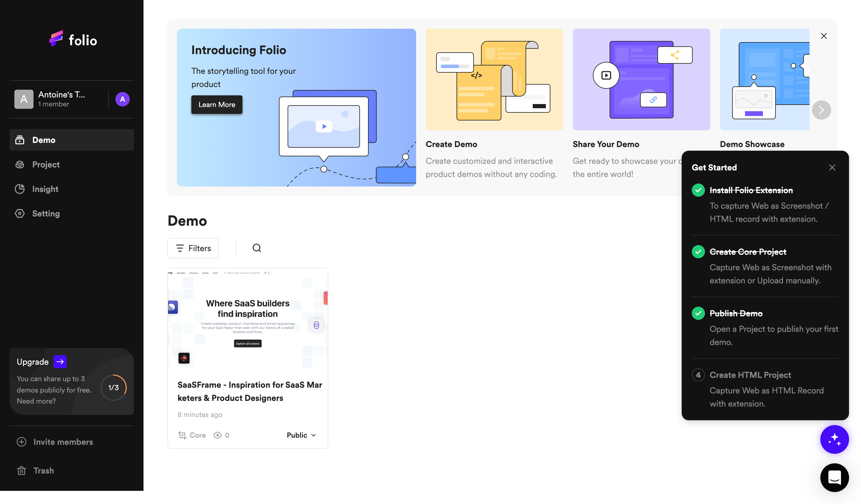The height and width of the screenshot is (504, 861).
Task: Click the search magnifier icon
Action: (x=257, y=248)
